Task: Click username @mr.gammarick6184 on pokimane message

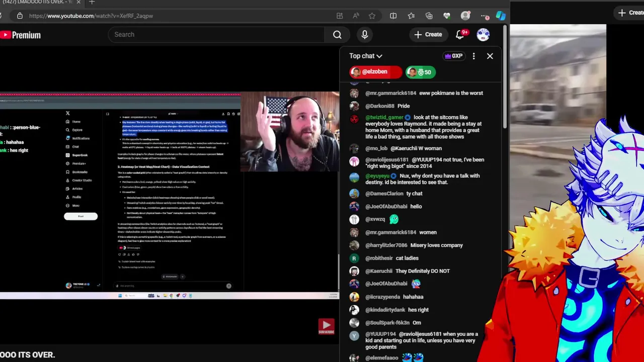Action: click(x=390, y=93)
